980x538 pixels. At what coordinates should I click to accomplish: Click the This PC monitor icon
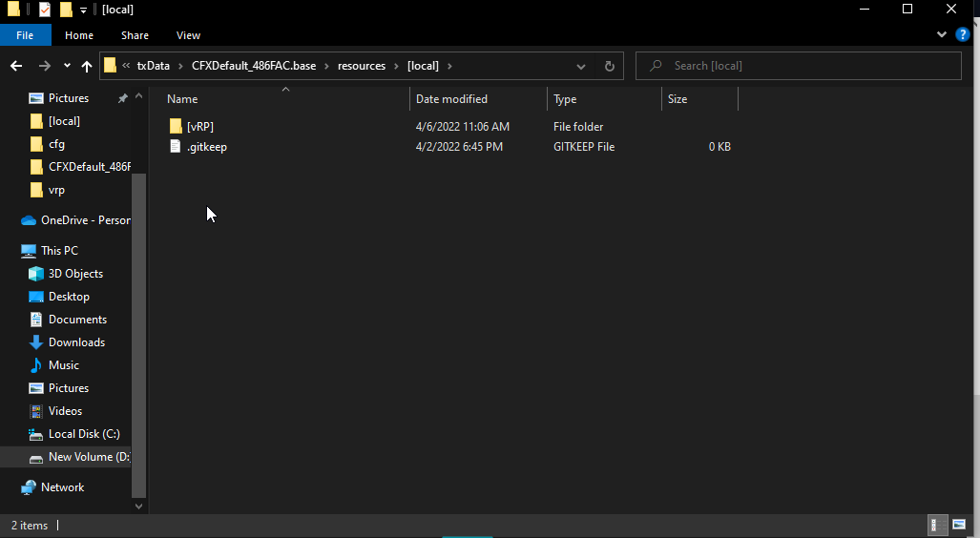pyautogui.click(x=28, y=251)
